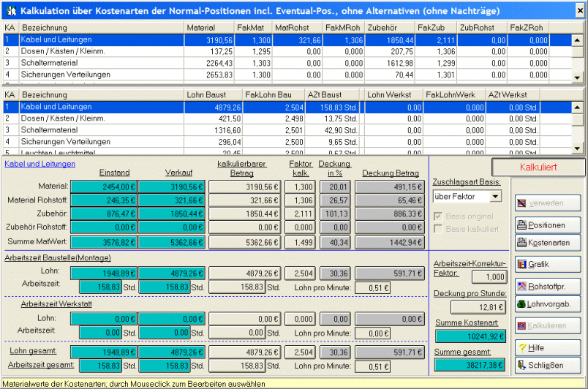This screenshot has width=588, height=389.
Task: Open Lohnvorgab. money bag icon
Action: (521, 304)
